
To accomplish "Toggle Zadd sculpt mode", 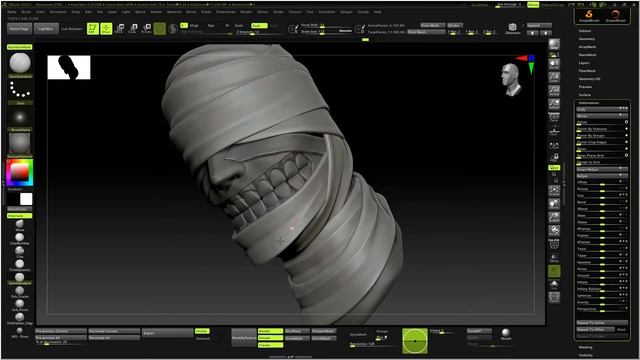I will pyautogui.click(x=239, y=26).
